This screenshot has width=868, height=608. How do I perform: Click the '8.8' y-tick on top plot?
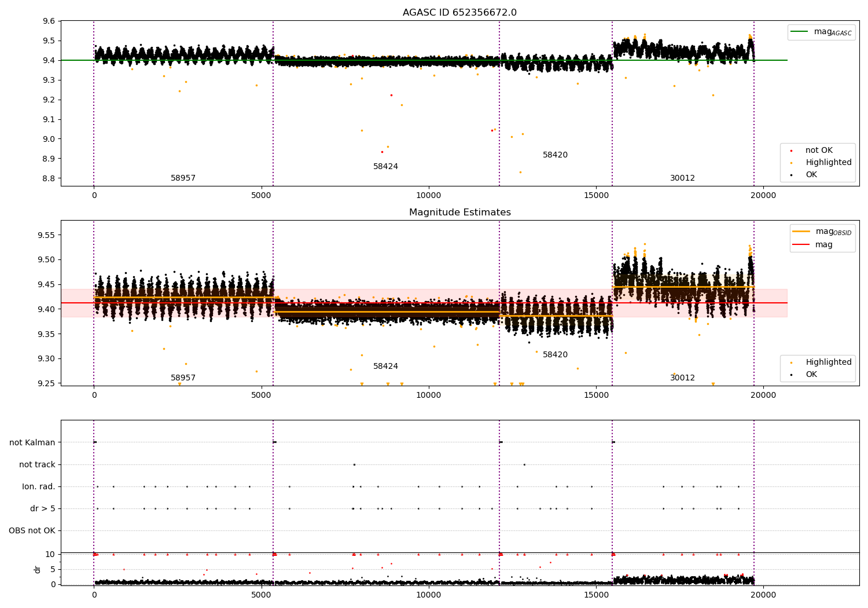click(x=49, y=178)
